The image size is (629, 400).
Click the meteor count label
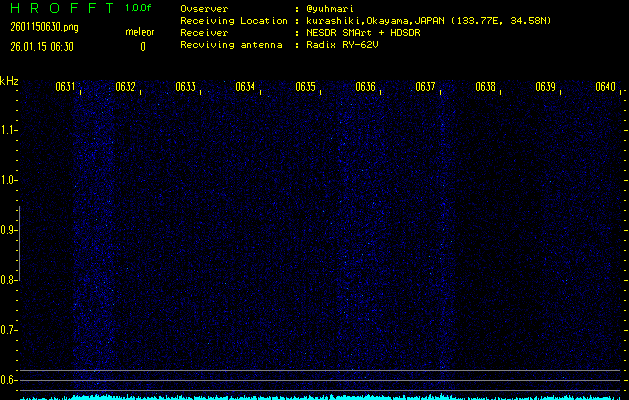point(141,32)
